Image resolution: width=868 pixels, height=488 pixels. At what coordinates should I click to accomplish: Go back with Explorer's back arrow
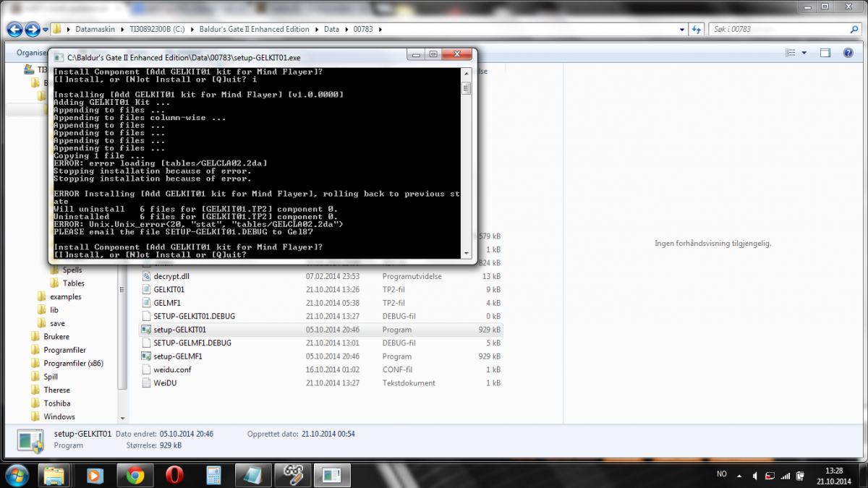coord(15,30)
